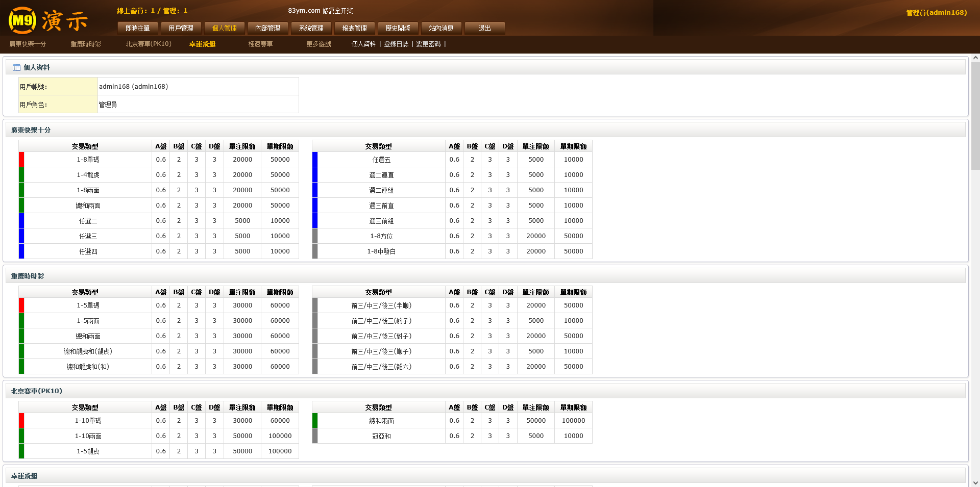Open the 用戶管理 menu
The height and width of the screenshot is (487, 980).
coord(181,28)
